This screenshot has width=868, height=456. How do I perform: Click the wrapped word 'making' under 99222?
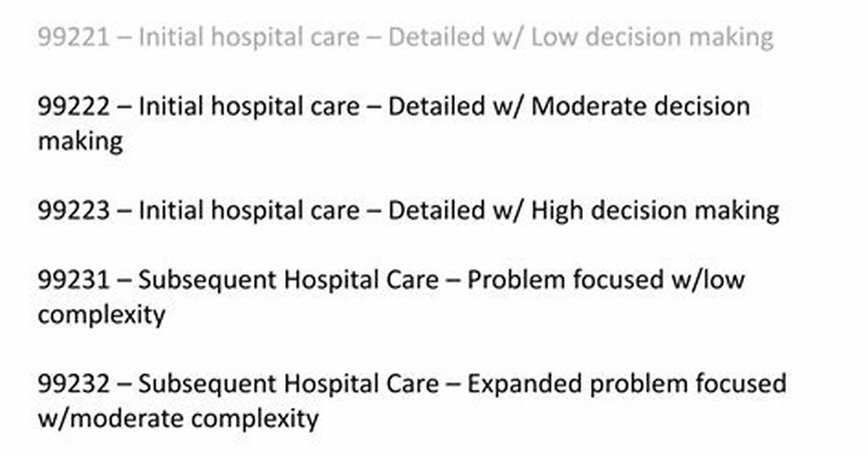(x=81, y=142)
